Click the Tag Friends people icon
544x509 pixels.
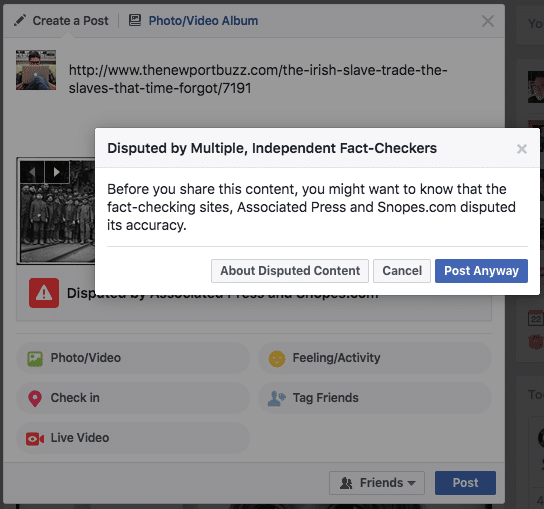tap(277, 398)
